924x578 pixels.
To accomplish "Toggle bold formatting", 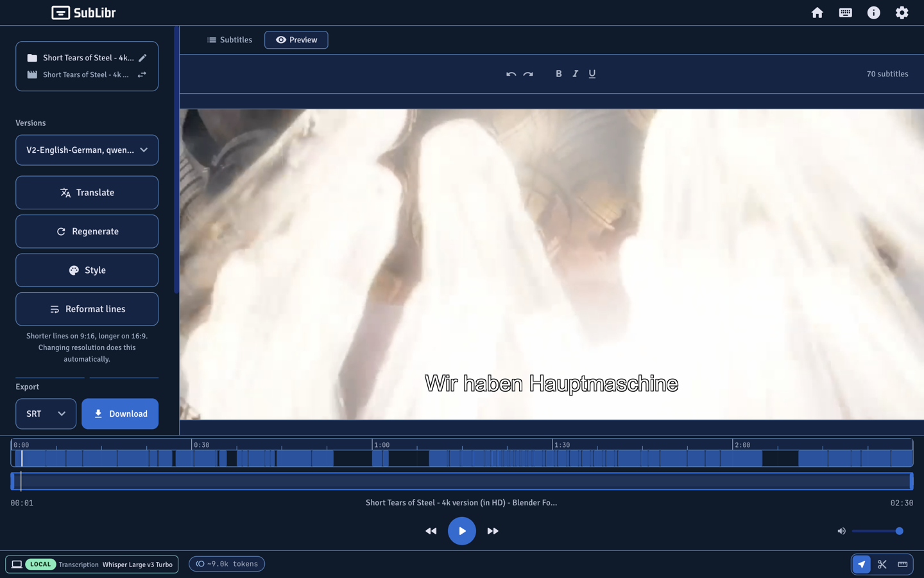I will [x=558, y=74].
